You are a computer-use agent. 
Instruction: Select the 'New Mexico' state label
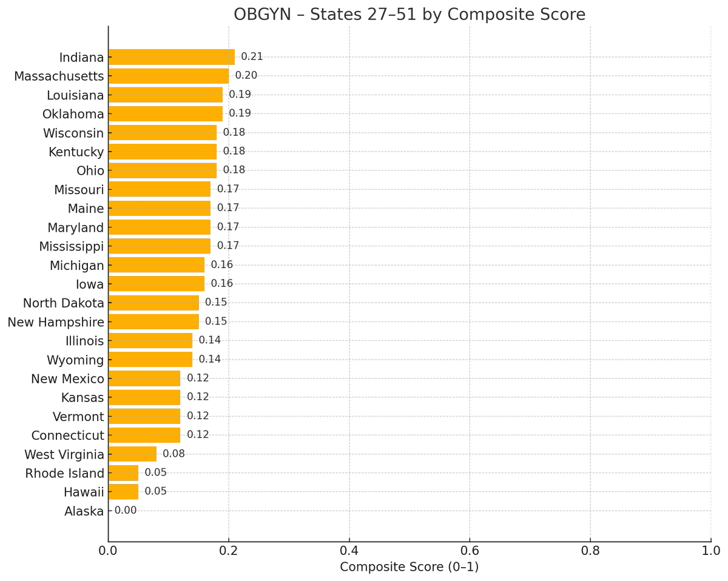click(68, 379)
